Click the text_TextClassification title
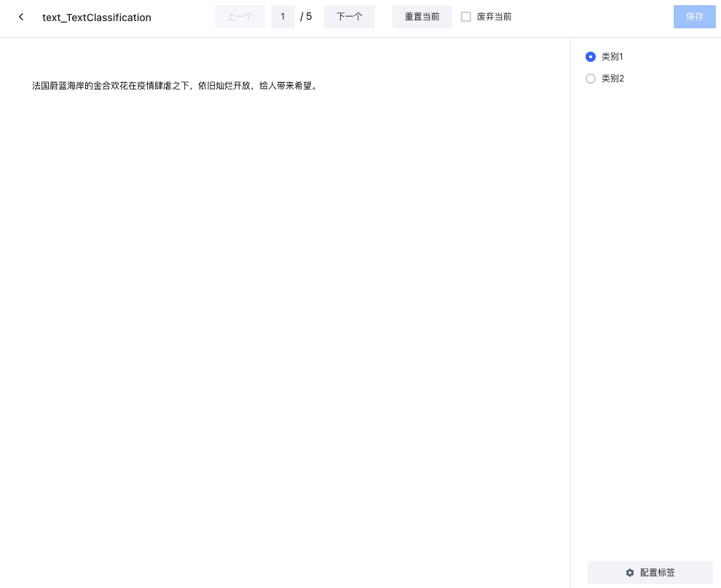The height and width of the screenshot is (588, 721). coord(97,17)
